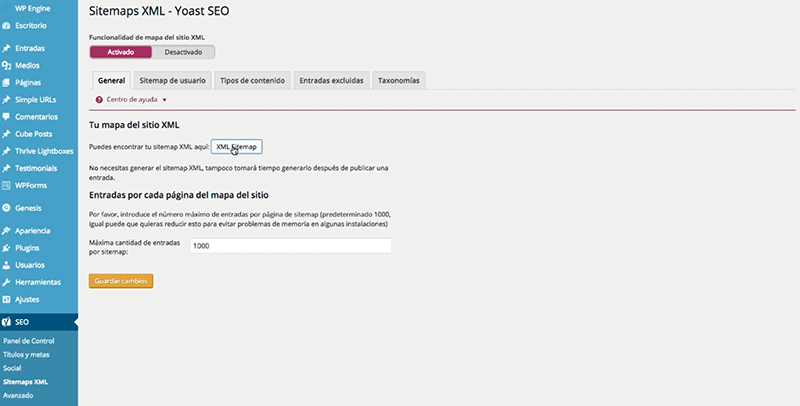Click the Plugins plug icon
800x406 pixels.
(x=6, y=248)
